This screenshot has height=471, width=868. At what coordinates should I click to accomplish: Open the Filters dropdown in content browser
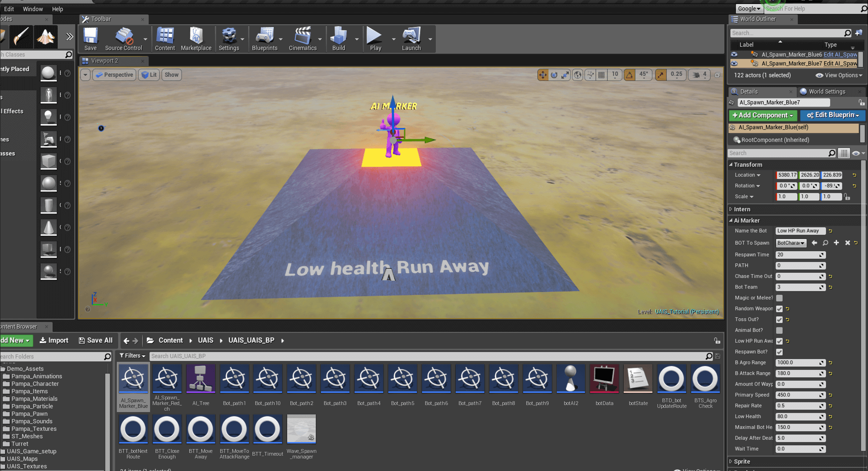(132, 356)
